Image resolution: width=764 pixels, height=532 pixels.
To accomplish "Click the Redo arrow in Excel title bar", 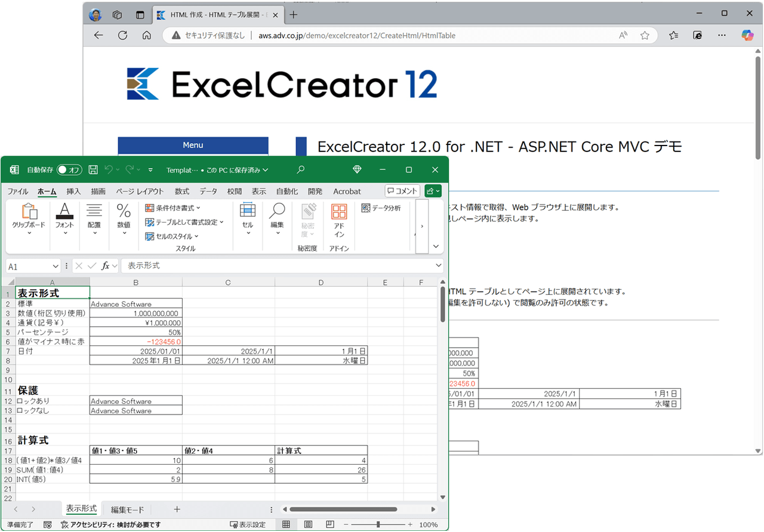I will point(130,170).
